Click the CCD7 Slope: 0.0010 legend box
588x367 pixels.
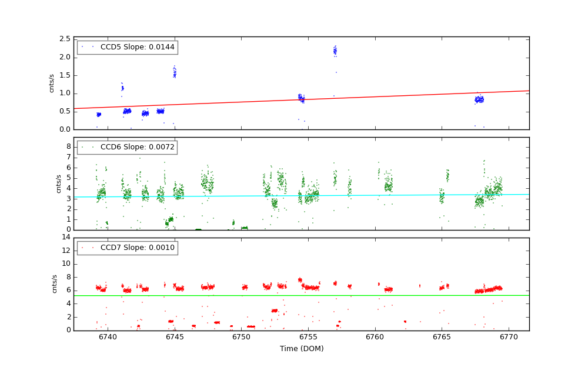click(x=127, y=248)
